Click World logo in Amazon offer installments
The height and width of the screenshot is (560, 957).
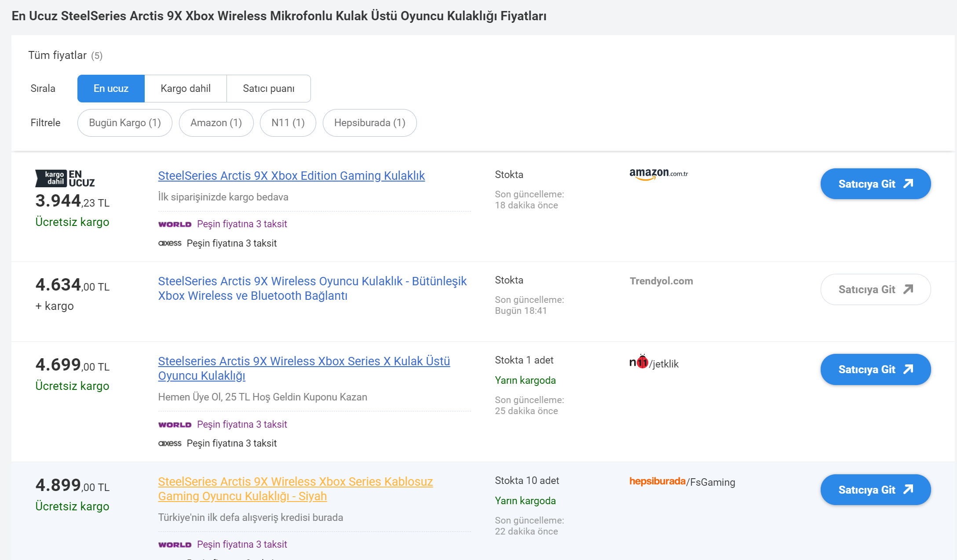click(175, 224)
